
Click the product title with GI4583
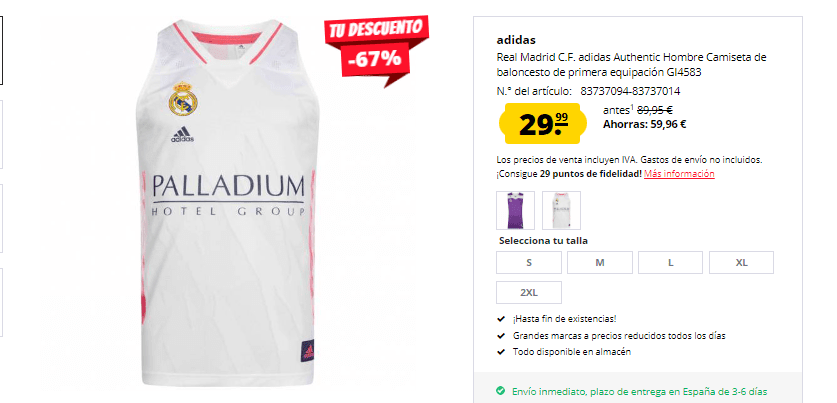click(x=631, y=64)
